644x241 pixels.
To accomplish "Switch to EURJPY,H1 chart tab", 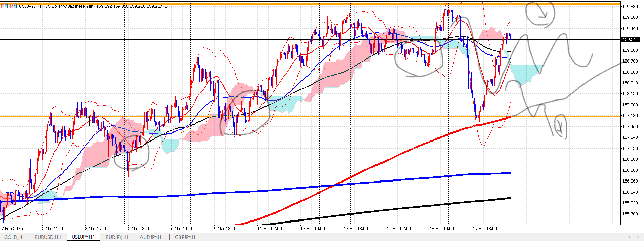I will 117,237.
